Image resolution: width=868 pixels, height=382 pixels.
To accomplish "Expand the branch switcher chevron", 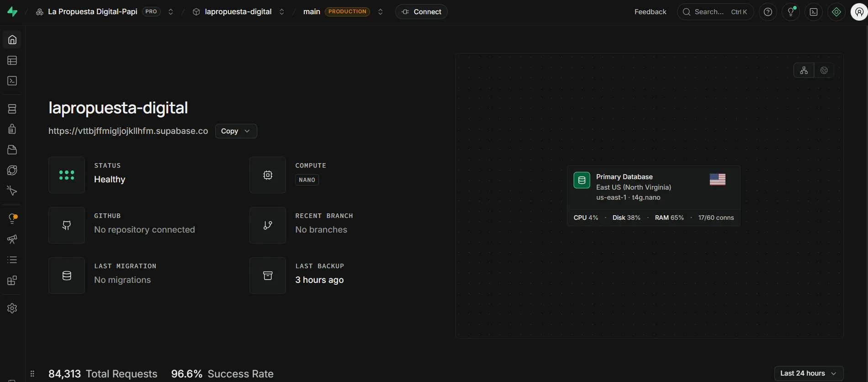I will point(381,12).
